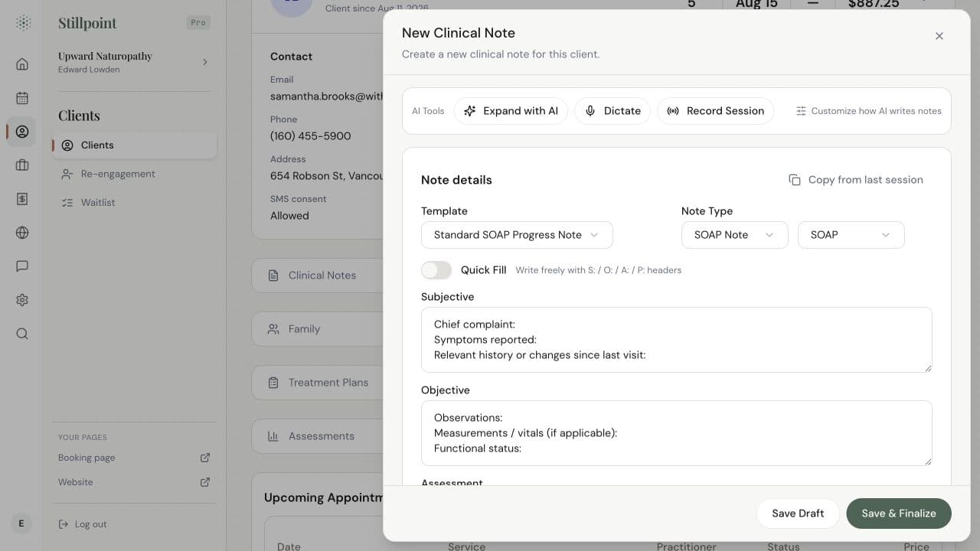Image resolution: width=980 pixels, height=551 pixels.
Task: Open the Home icon in left rail
Action: click(22, 64)
